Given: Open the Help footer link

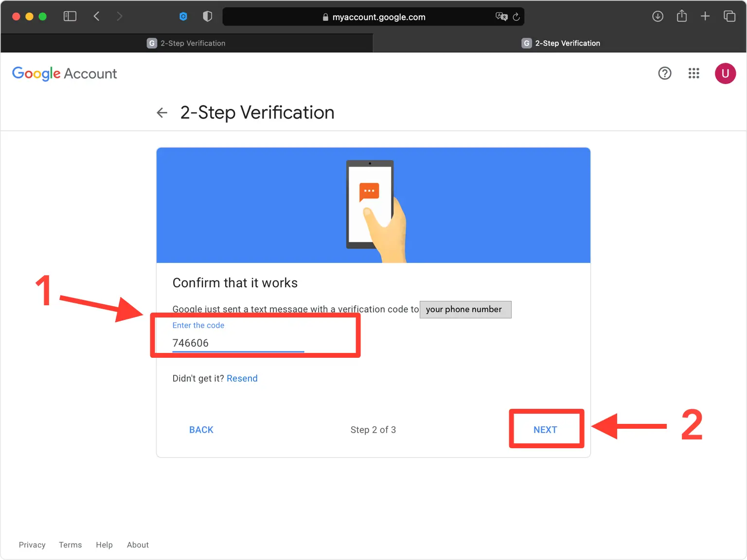Looking at the screenshot, I should pos(104,545).
